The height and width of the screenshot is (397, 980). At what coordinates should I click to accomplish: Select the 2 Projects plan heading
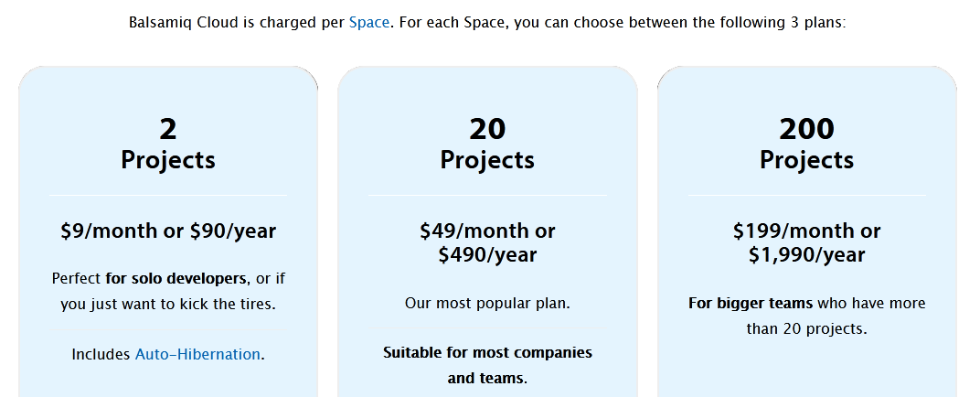pyautogui.click(x=168, y=145)
